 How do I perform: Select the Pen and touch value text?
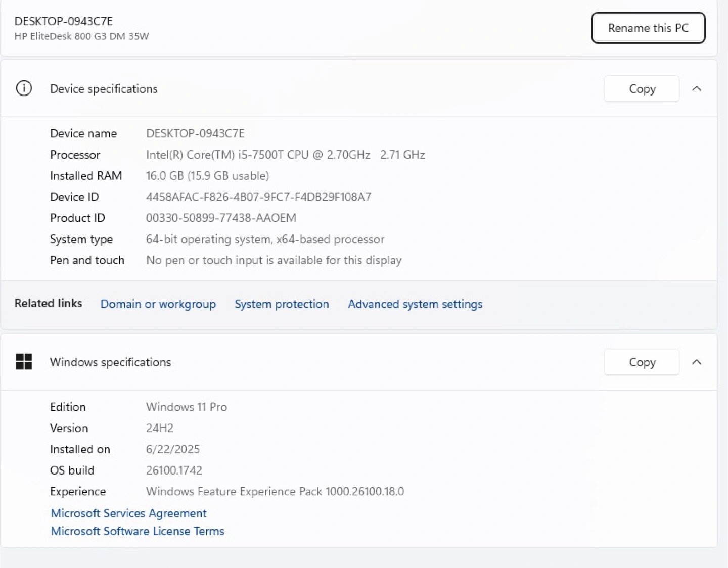click(274, 261)
